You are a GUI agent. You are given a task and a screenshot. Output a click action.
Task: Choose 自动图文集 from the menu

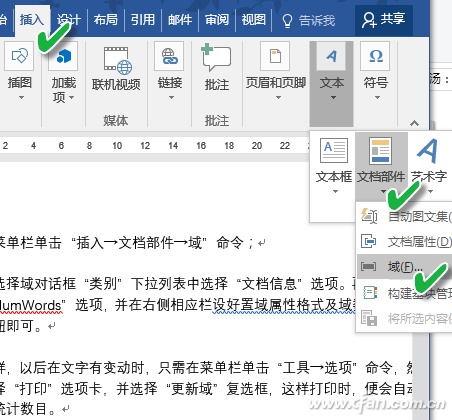point(404,216)
